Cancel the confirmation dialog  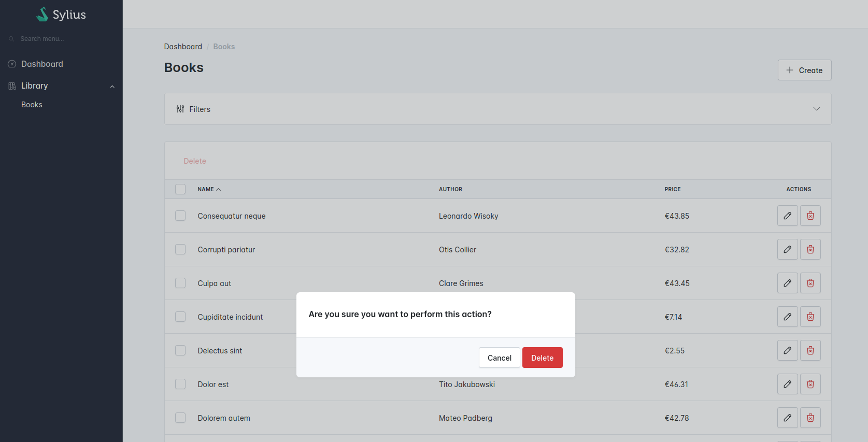(499, 358)
